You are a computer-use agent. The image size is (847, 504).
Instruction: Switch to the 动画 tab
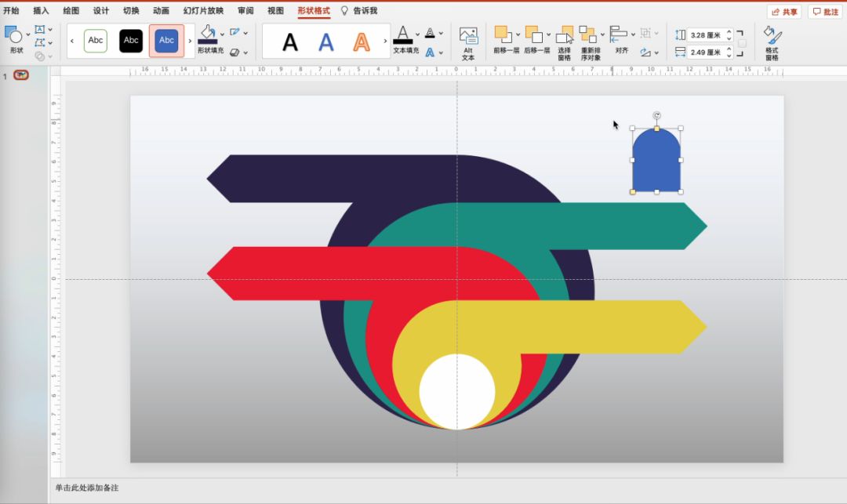161,11
